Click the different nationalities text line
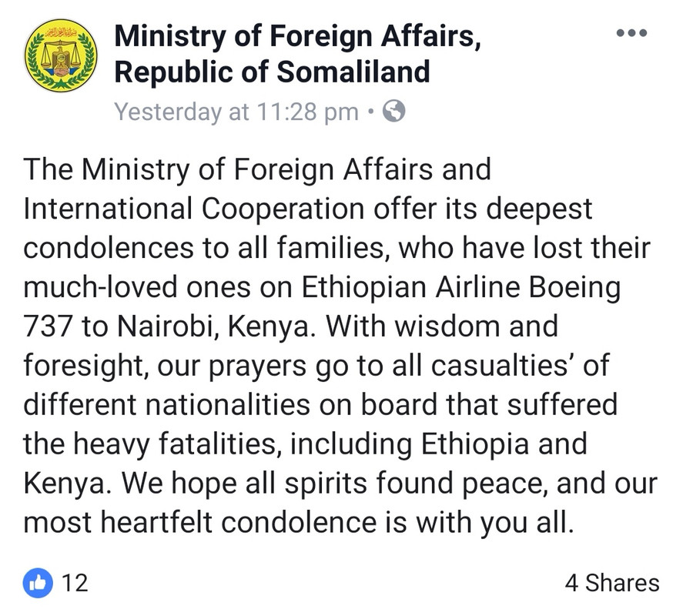 tap(320, 405)
